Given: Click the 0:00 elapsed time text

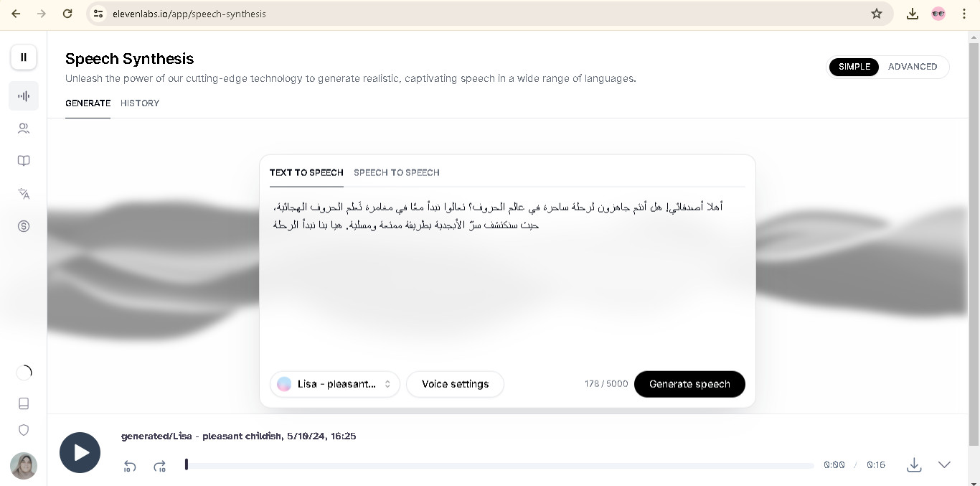Looking at the screenshot, I should click(834, 465).
